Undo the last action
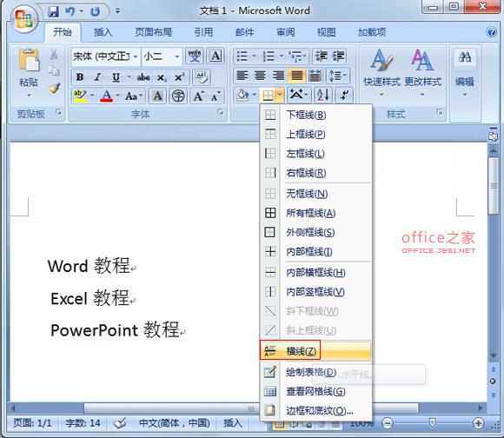This screenshot has width=504, height=438. coord(70,11)
